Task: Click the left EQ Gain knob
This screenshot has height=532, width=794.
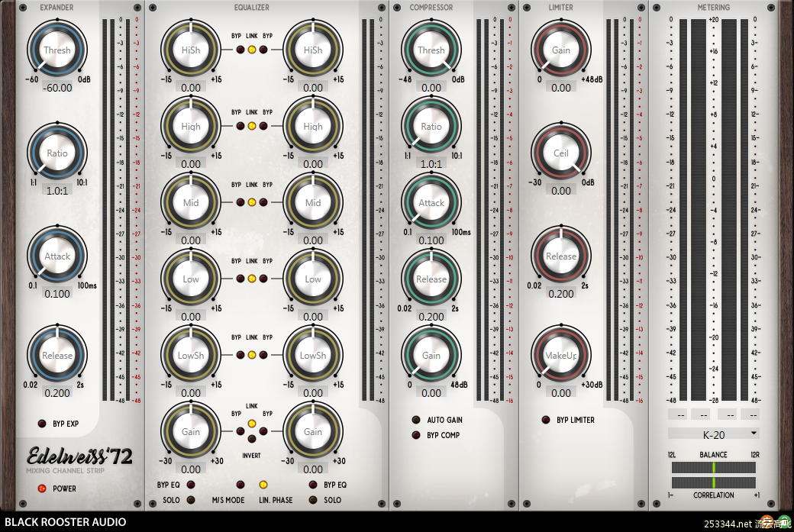Action: (x=191, y=432)
